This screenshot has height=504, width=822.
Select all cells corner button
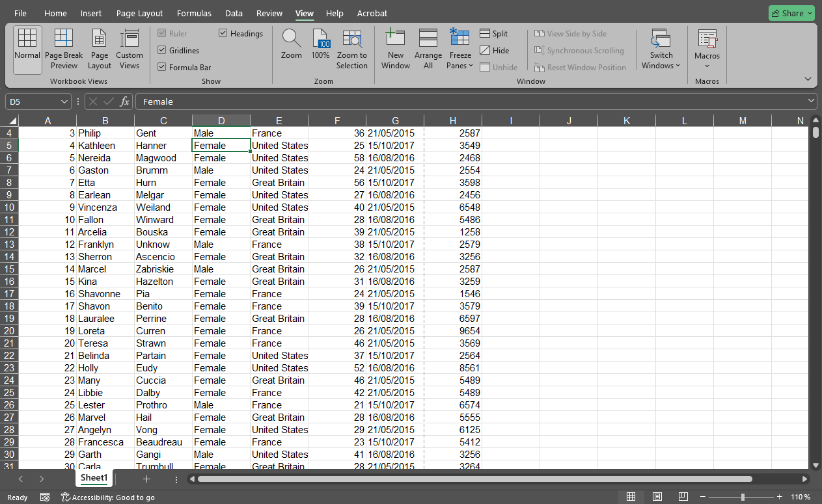point(9,120)
